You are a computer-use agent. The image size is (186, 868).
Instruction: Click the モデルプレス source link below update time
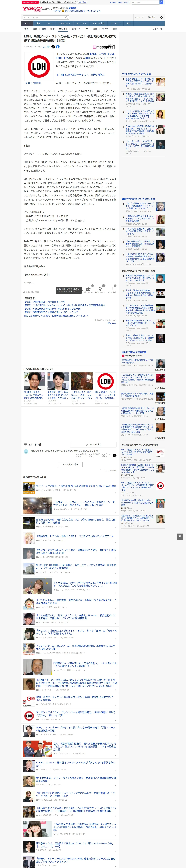click(111, 323)
